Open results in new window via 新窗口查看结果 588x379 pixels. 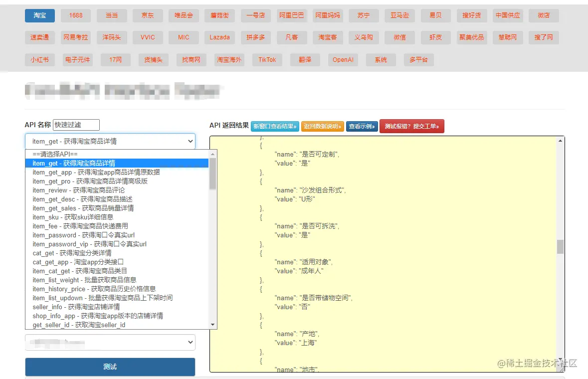[275, 126]
